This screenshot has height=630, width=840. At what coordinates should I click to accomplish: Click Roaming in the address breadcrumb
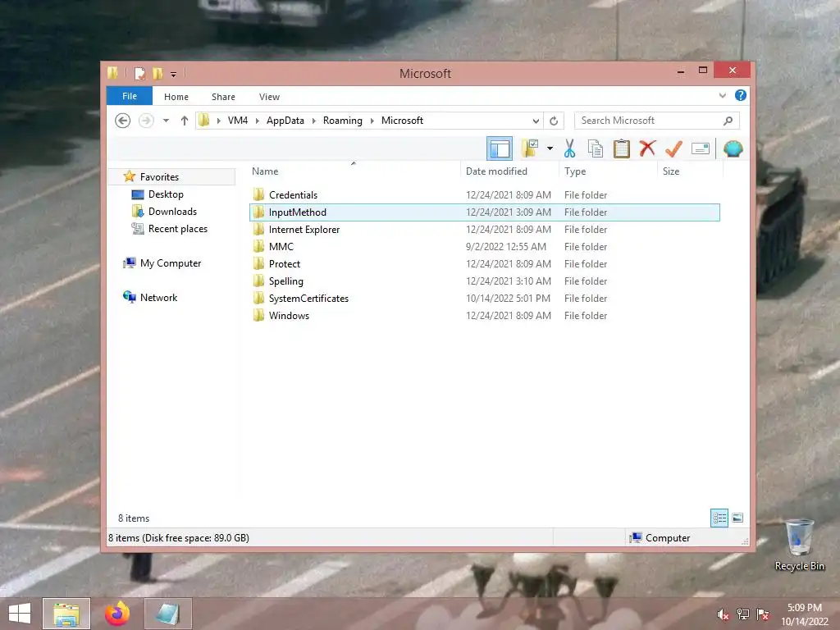point(343,121)
